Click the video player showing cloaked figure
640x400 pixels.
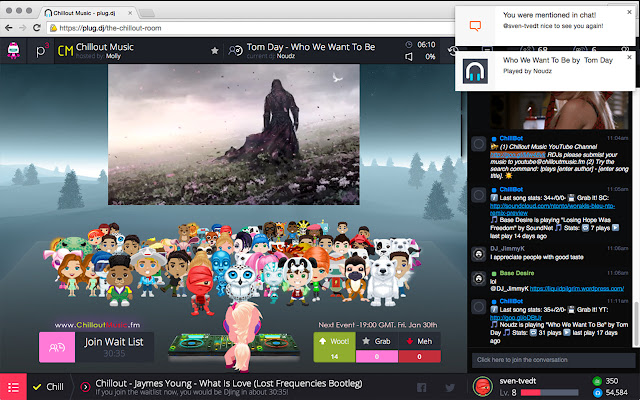[233, 134]
